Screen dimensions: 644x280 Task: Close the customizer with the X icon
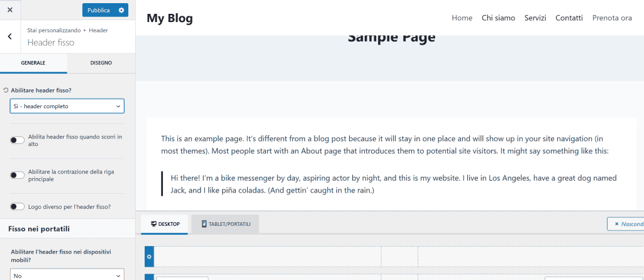(x=10, y=10)
